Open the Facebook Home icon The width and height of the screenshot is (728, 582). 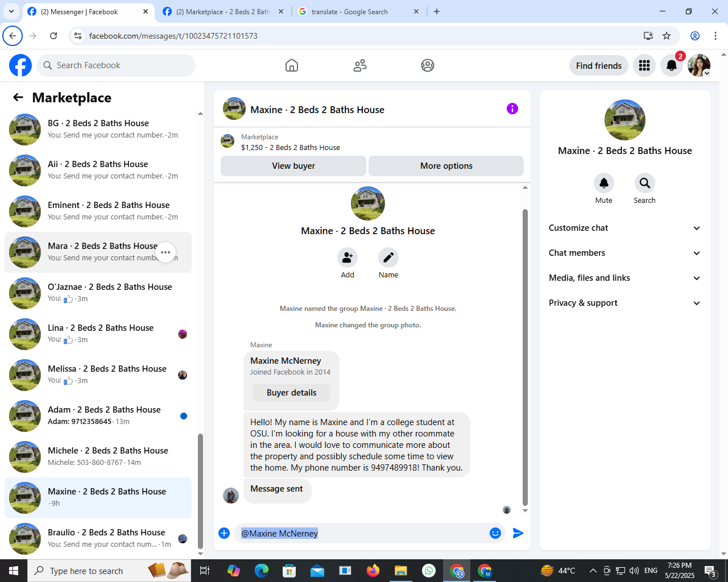292,65
